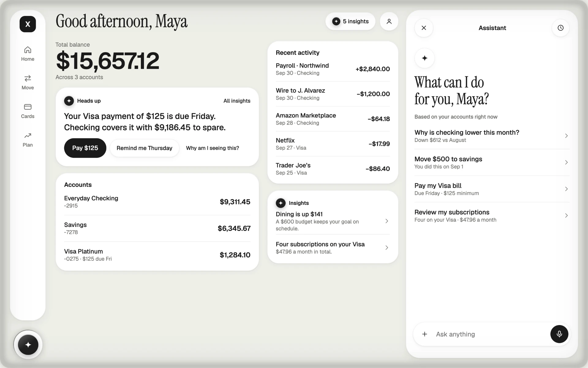588x368 pixels.
Task: Click the plus attach icon in the input
Action: (x=424, y=334)
